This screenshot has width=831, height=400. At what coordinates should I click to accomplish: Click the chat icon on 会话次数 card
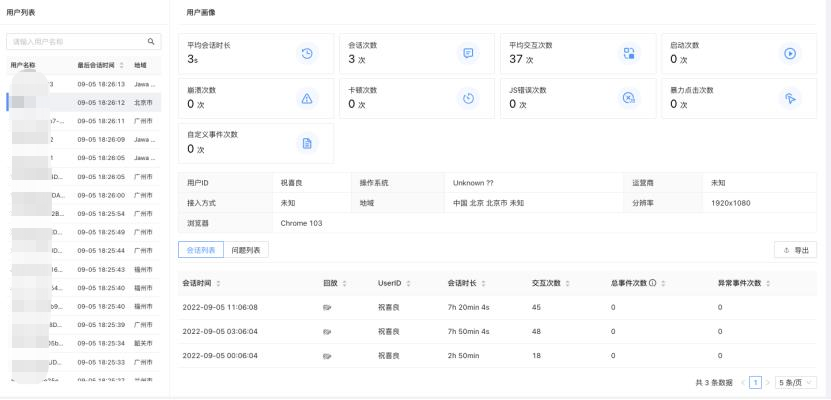tap(467, 53)
